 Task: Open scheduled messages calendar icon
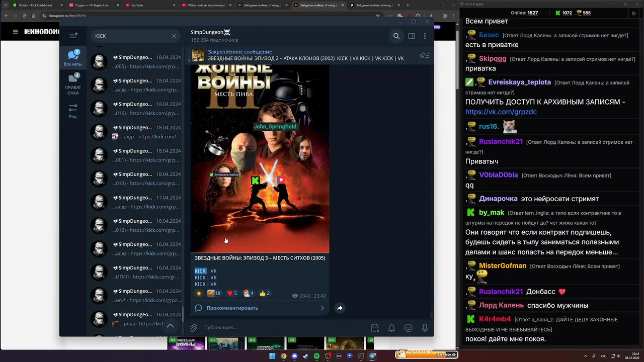375,328
